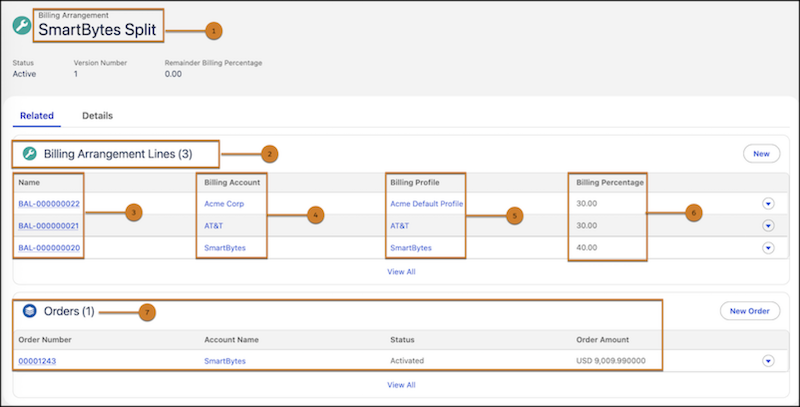Image resolution: width=800 pixels, height=407 pixels.
Task: View All orders link
Action: coord(401,385)
